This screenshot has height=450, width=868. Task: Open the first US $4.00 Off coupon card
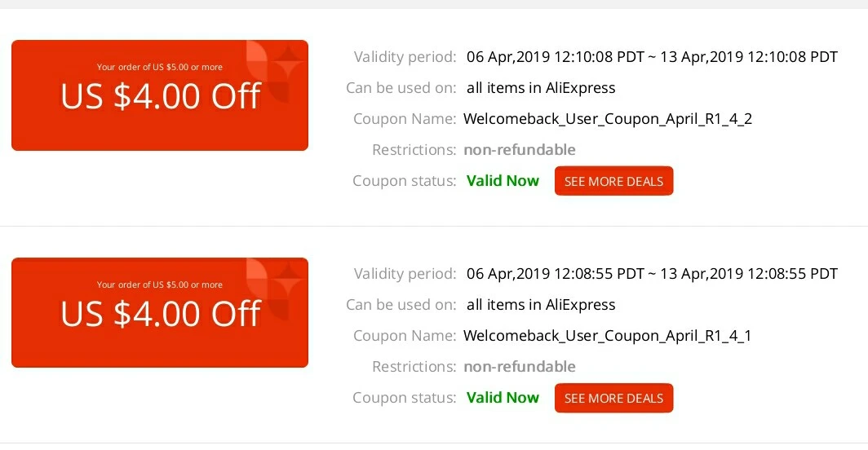tap(160, 95)
